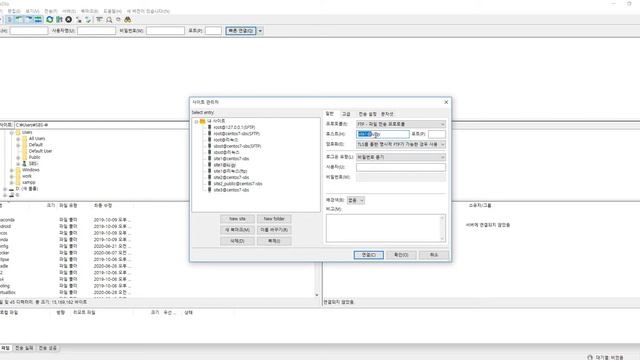Switch to the 고급 tab in Site Manager
Image resolution: width=640 pixels, height=360 pixels.
346,114
